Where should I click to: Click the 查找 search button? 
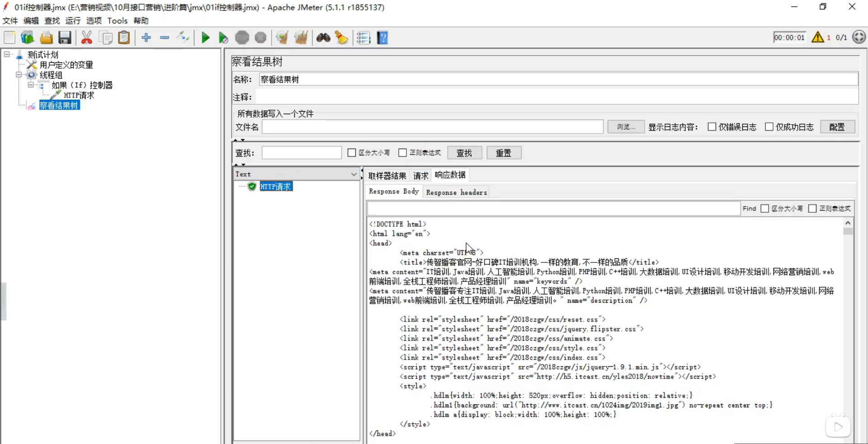[464, 153]
